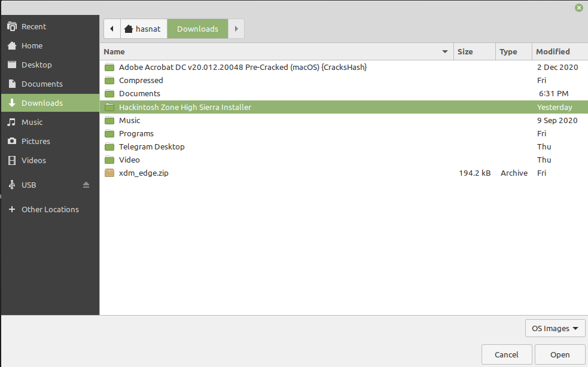Click the 'Archive' type cell
The height and width of the screenshot is (367, 588).
click(x=514, y=173)
